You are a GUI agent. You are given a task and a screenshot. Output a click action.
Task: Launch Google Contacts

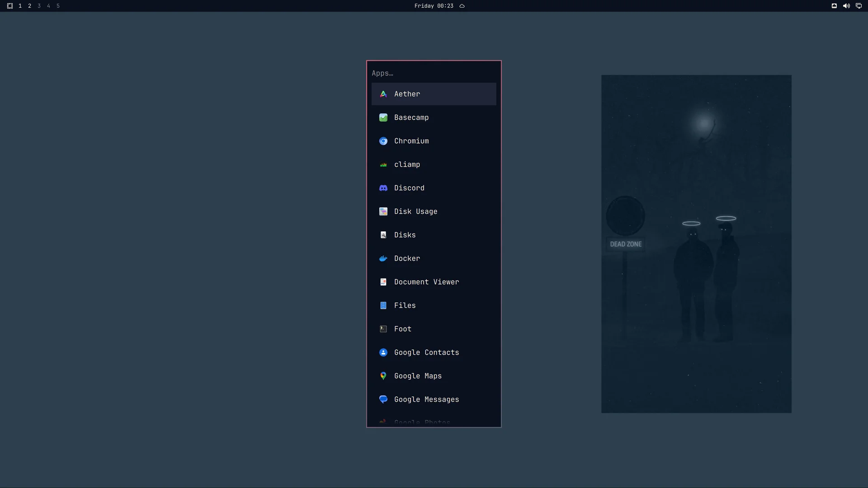point(434,352)
